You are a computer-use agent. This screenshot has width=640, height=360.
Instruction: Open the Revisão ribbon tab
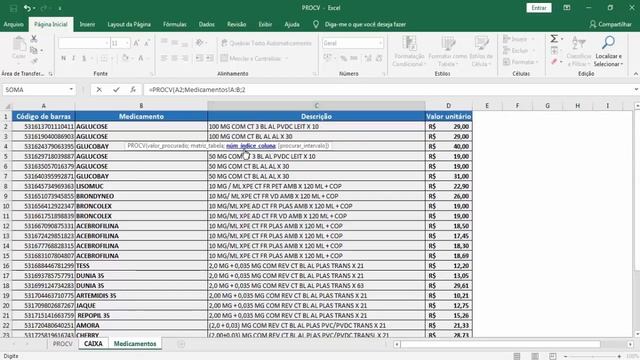click(x=236, y=24)
